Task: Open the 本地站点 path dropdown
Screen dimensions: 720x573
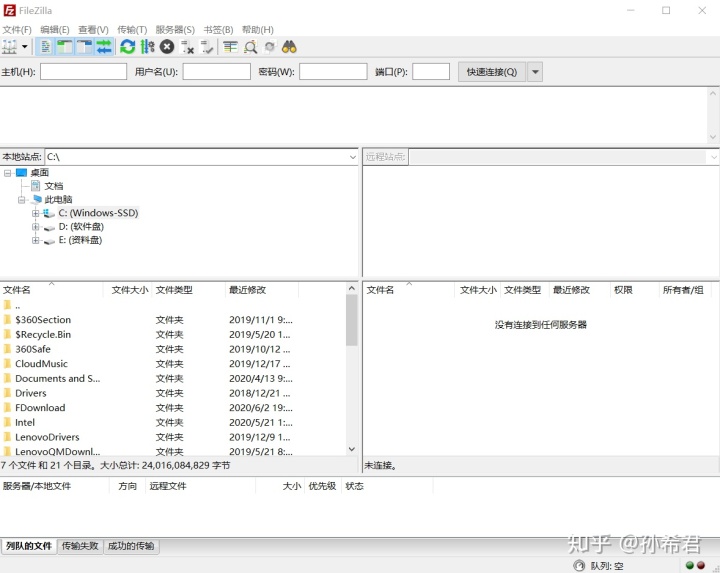Action: [x=353, y=157]
